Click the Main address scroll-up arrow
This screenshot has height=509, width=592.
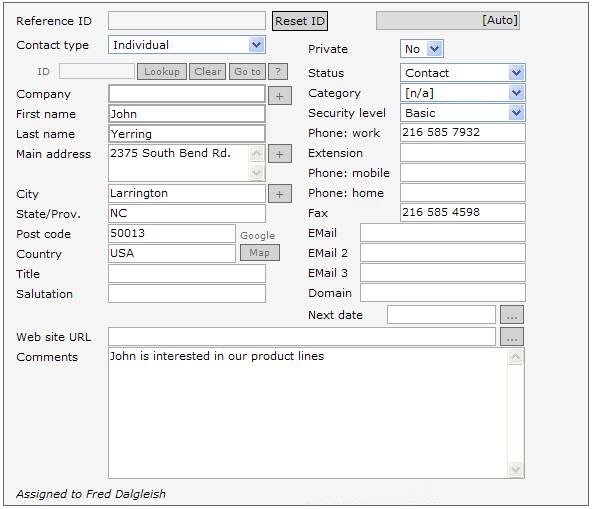click(x=256, y=154)
